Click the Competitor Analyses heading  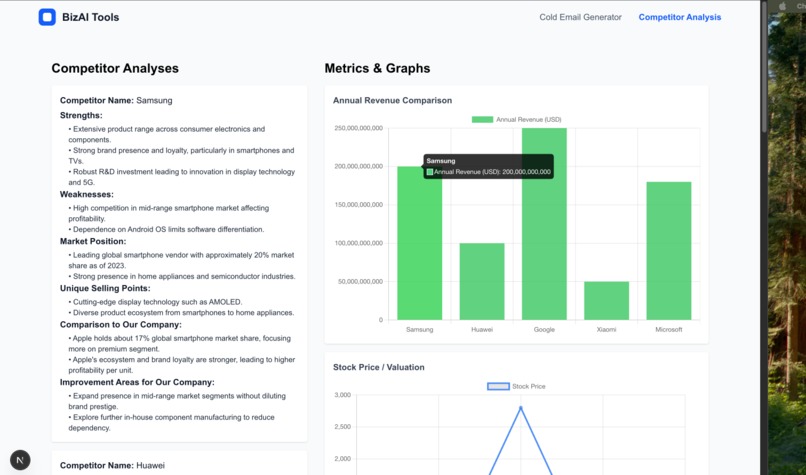[115, 68]
